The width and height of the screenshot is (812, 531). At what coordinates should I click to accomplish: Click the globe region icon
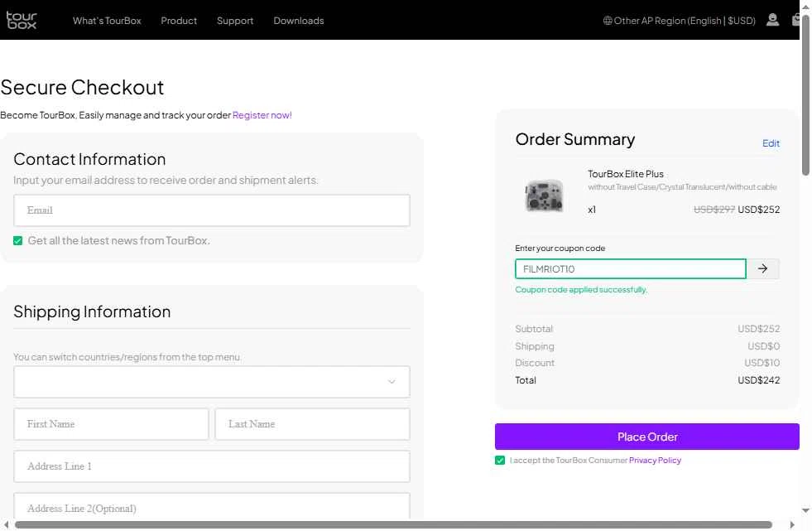(x=608, y=21)
